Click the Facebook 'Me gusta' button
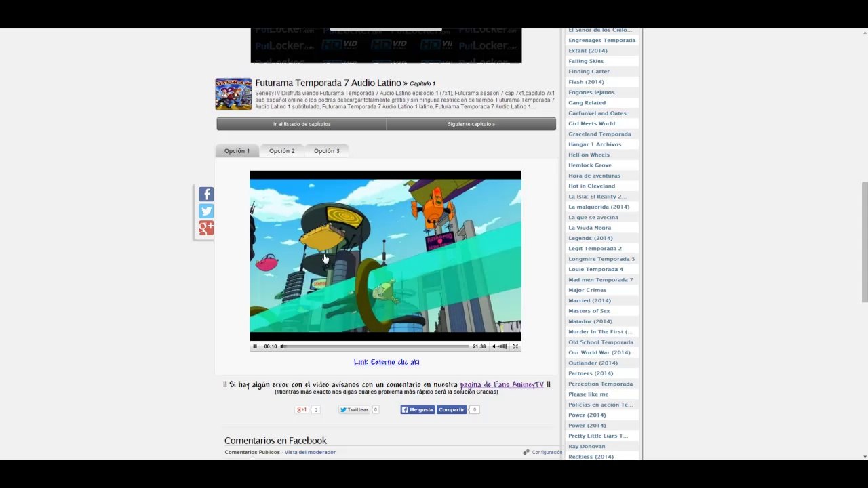The image size is (868, 488). [x=417, y=409]
